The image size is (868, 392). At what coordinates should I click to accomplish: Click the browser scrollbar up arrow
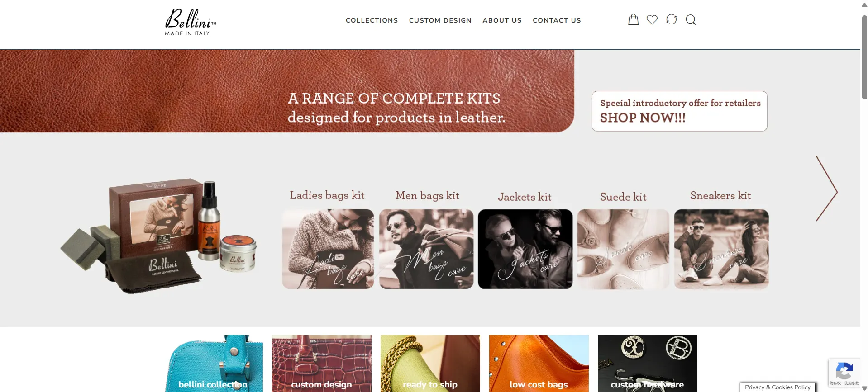point(864,5)
